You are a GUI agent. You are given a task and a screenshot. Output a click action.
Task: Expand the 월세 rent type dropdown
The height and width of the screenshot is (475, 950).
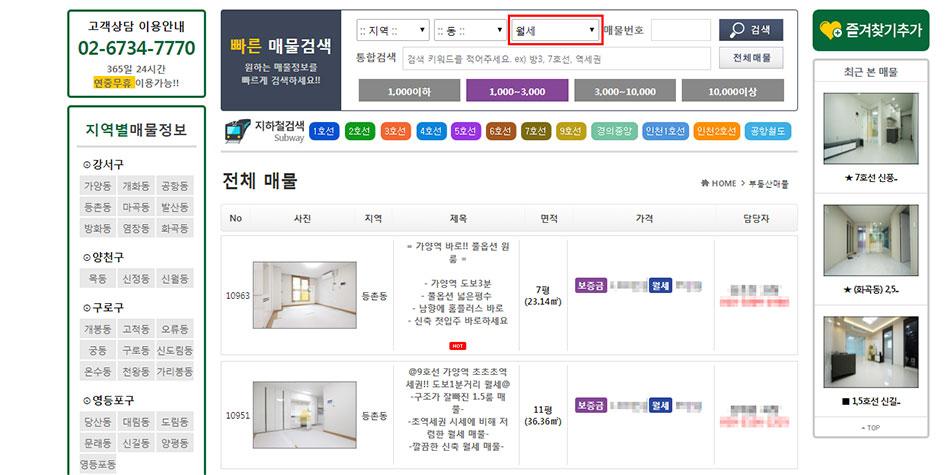coord(555,30)
